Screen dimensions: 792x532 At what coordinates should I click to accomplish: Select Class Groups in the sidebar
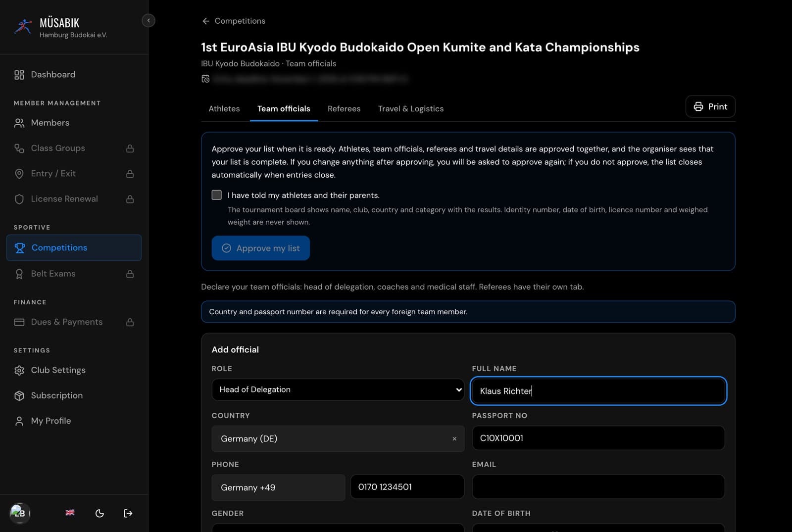click(74, 148)
